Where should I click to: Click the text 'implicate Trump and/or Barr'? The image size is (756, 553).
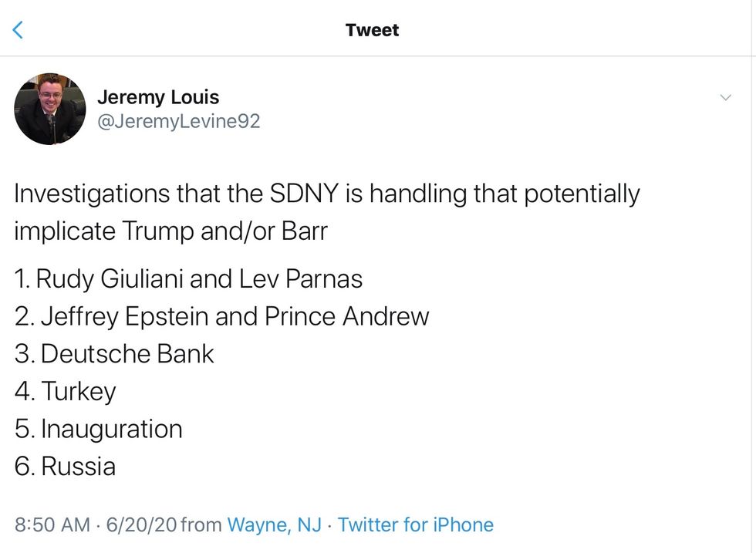(171, 231)
